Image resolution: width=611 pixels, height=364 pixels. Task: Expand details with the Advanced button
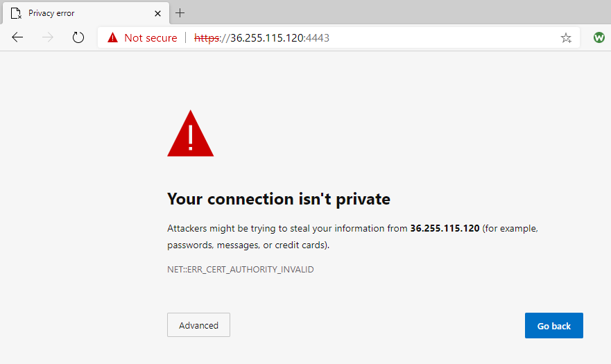[199, 325]
